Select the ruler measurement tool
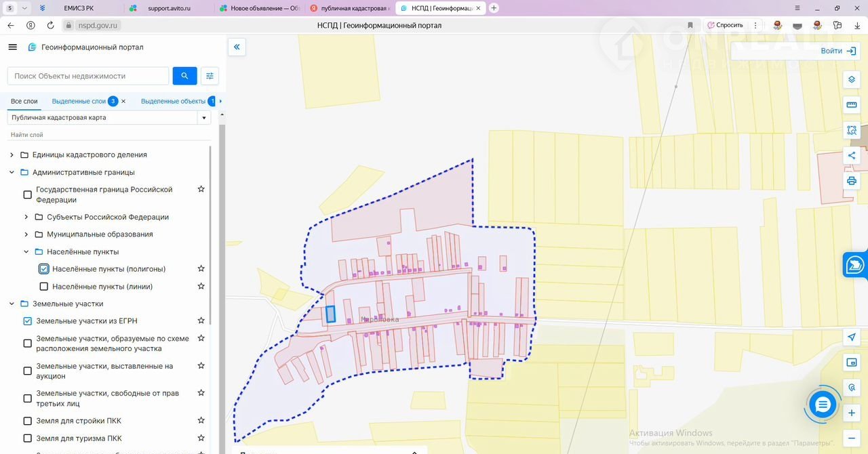The width and height of the screenshot is (868, 454). [852, 105]
